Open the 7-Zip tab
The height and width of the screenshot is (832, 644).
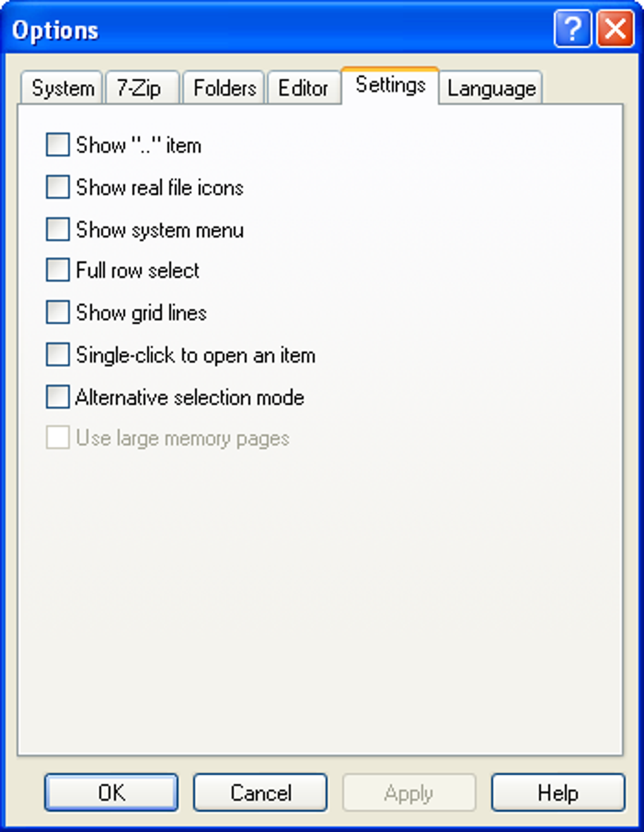point(140,88)
